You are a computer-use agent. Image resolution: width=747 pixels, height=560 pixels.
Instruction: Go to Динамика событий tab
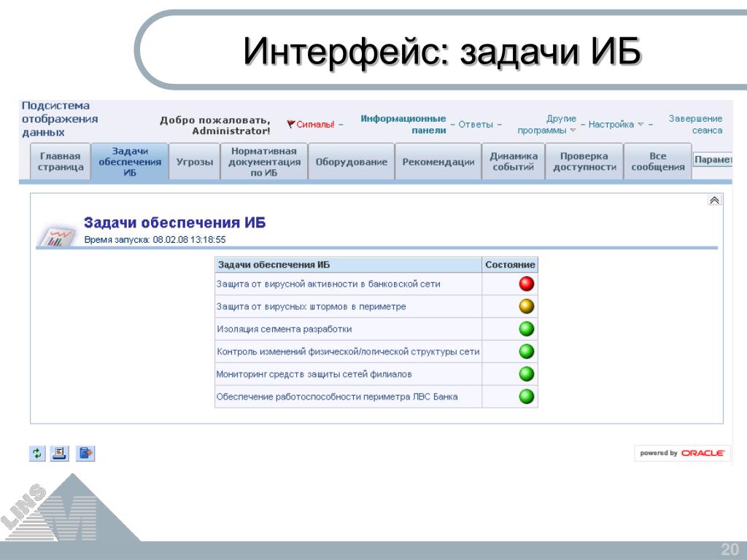[x=513, y=161]
